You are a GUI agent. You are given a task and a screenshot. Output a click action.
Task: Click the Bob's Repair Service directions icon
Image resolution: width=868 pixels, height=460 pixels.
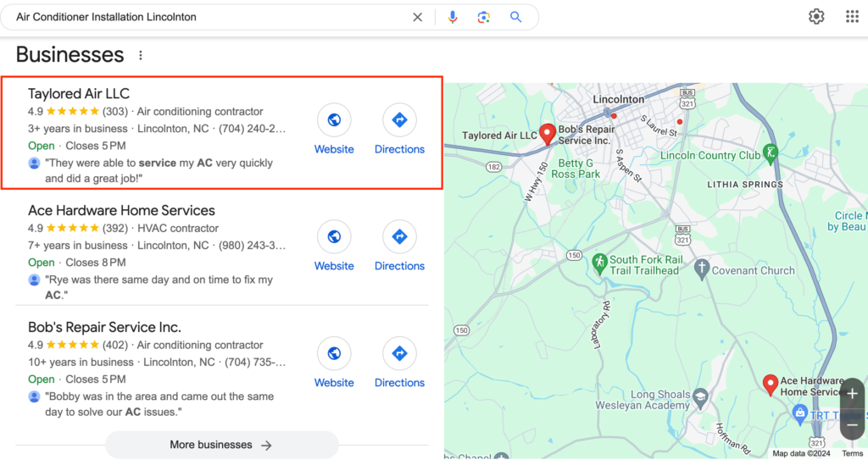tap(399, 353)
